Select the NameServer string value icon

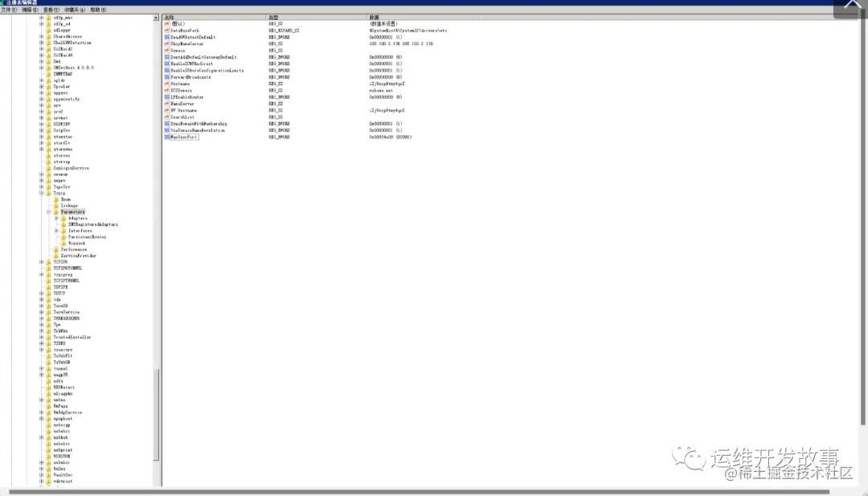[x=166, y=104]
